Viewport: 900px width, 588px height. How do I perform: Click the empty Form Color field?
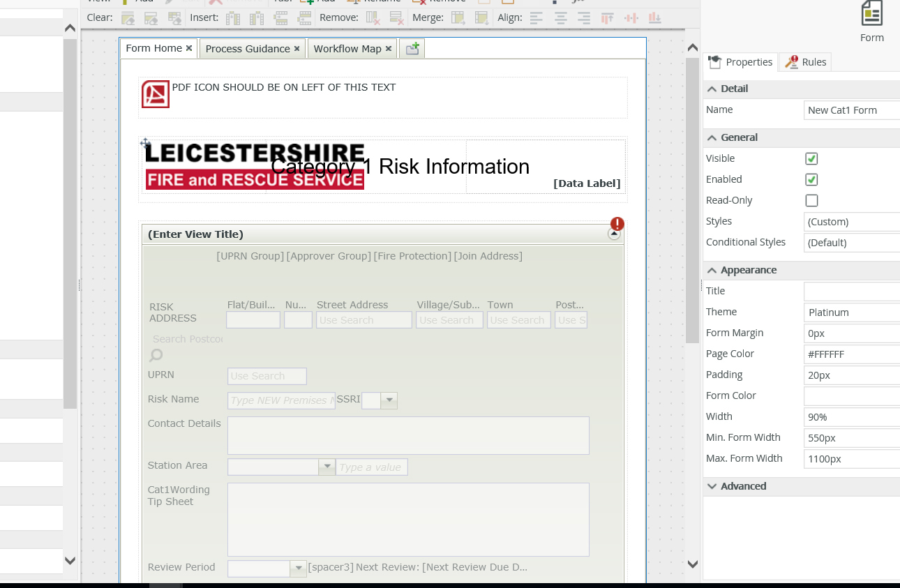pos(852,395)
